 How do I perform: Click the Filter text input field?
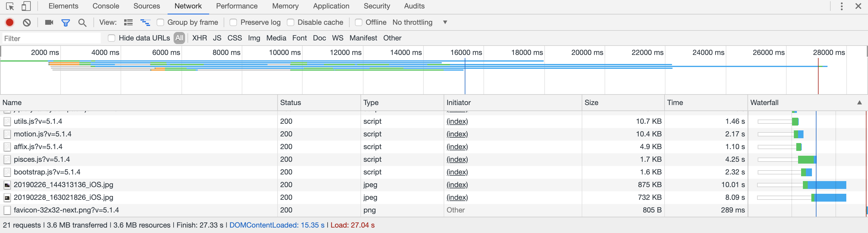(51, 38)
